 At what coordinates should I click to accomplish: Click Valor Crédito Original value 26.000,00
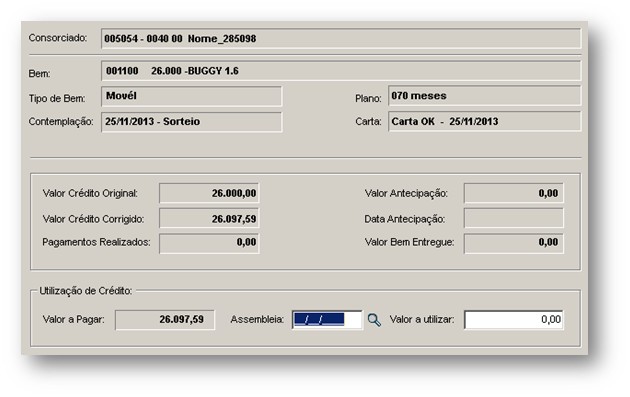[x=209, y=193]
